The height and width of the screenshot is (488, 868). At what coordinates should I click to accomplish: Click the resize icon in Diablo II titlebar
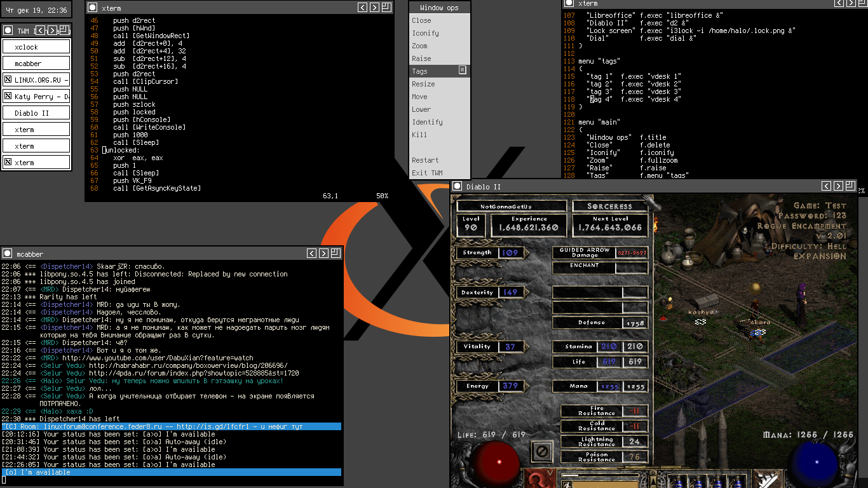tap(850, 186)
